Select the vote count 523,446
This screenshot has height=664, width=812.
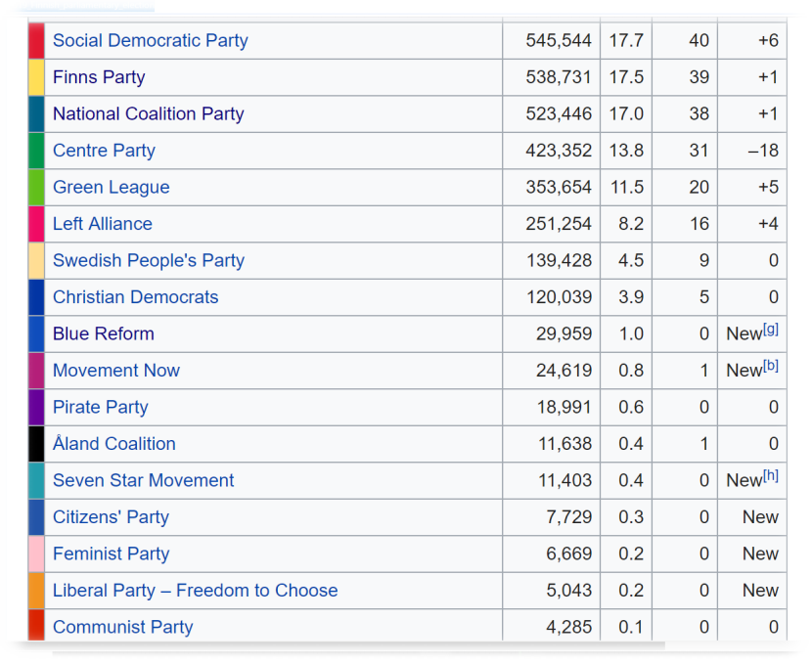pyautogui.click(x=559, y=113)
